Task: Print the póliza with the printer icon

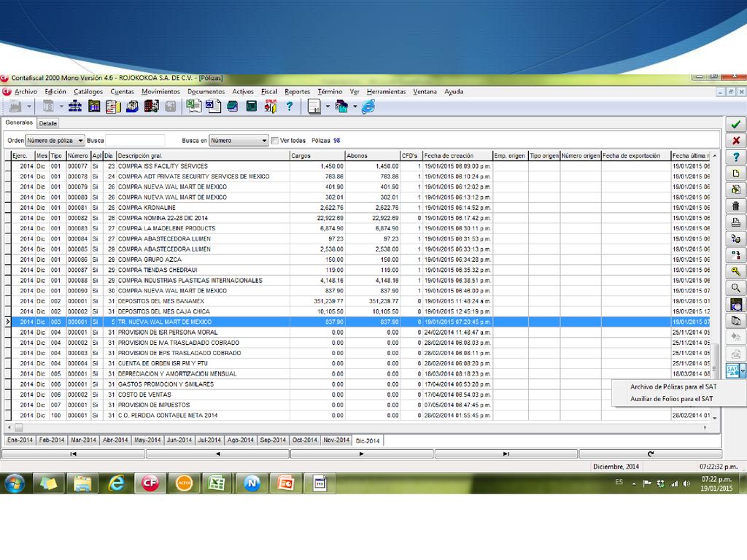Action: click(x=735, y=222)
